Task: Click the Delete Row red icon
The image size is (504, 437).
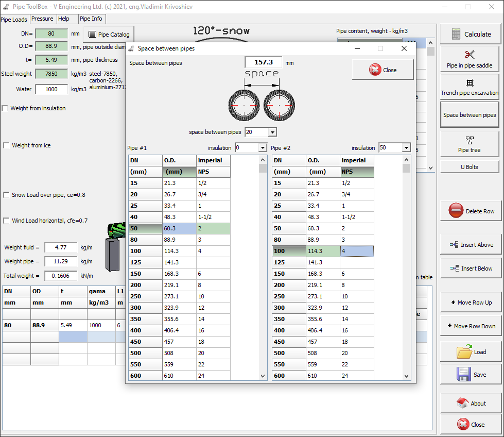Action: [x=456, y=211]
